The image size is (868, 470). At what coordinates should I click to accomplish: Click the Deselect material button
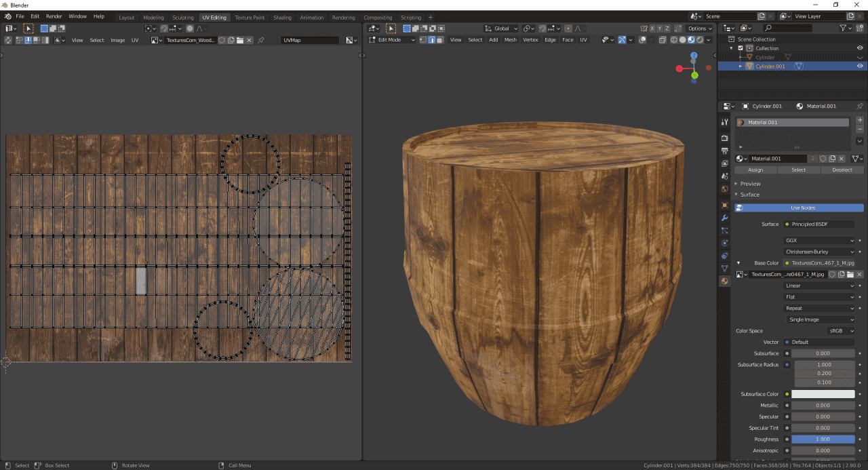pos(842,170)
